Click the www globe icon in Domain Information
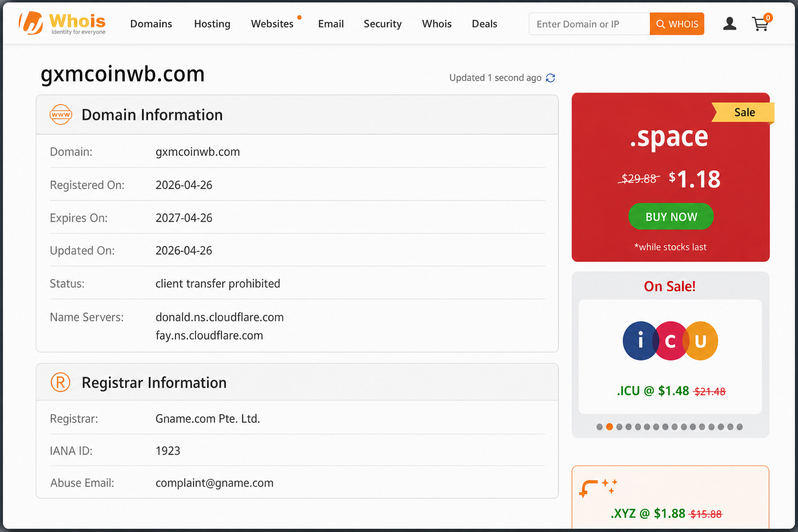Image resolution: width=798 pixels, height=532 pixels. click(61, 115)
